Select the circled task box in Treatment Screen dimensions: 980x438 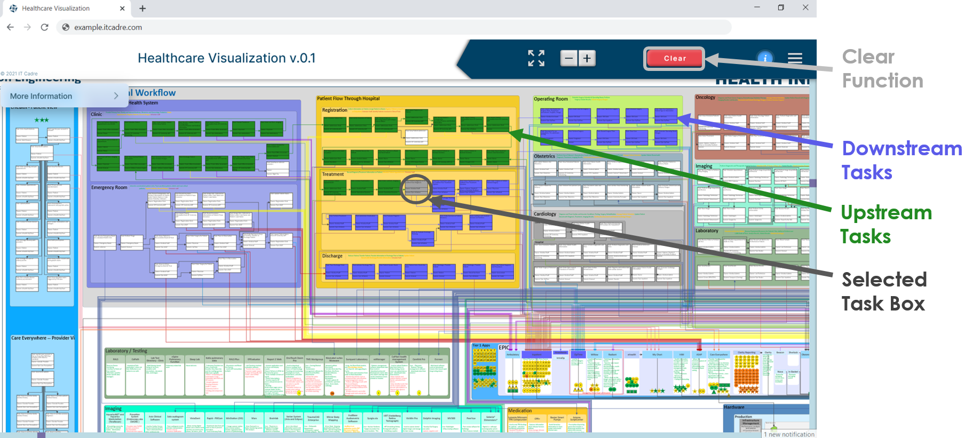tap(416, 188)
